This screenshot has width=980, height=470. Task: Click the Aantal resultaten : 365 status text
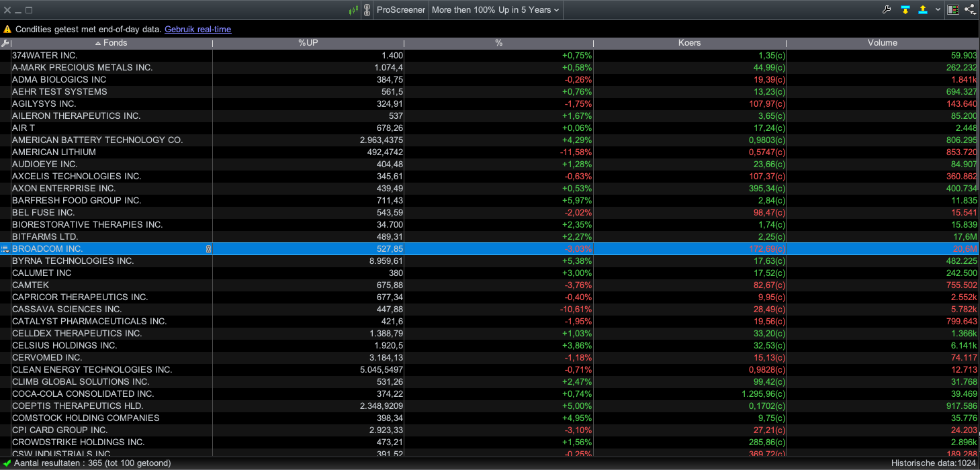(x=93, y=463)
